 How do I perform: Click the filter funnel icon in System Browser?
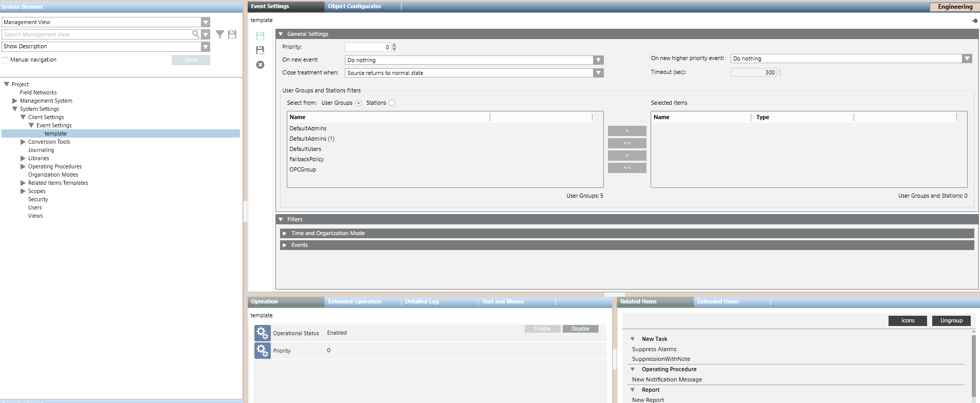(219, 34)
